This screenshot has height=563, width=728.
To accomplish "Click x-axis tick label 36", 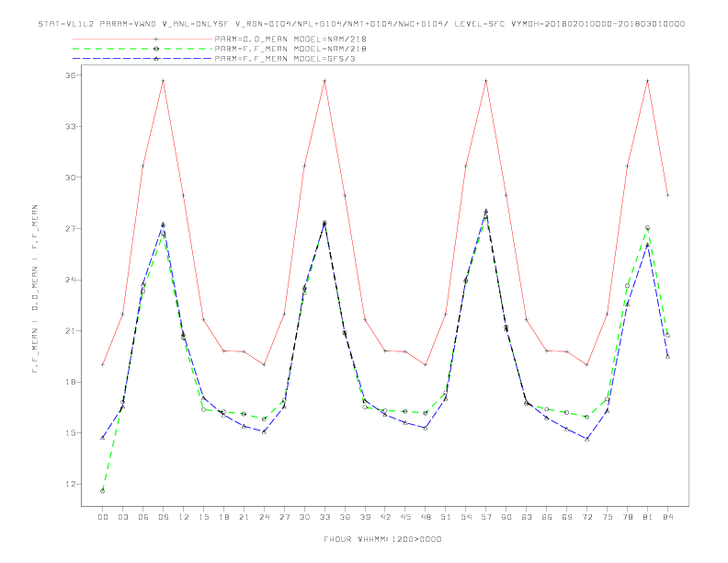I will (x=345, y=517).
